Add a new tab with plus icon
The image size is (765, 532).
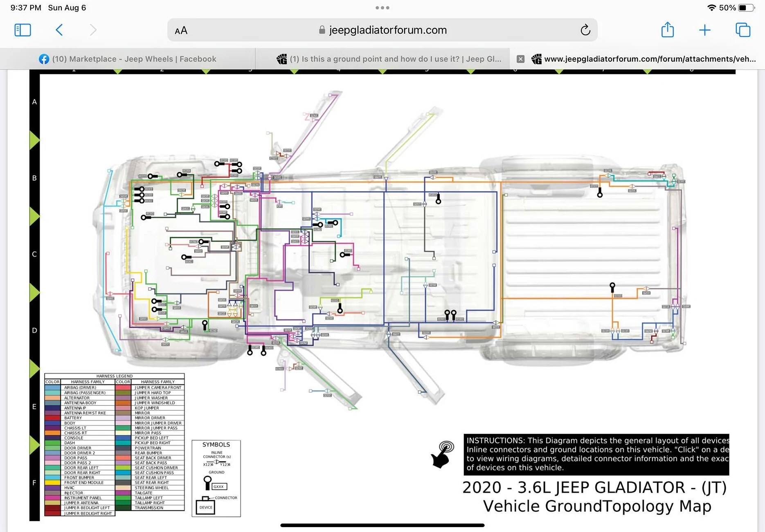705,30
